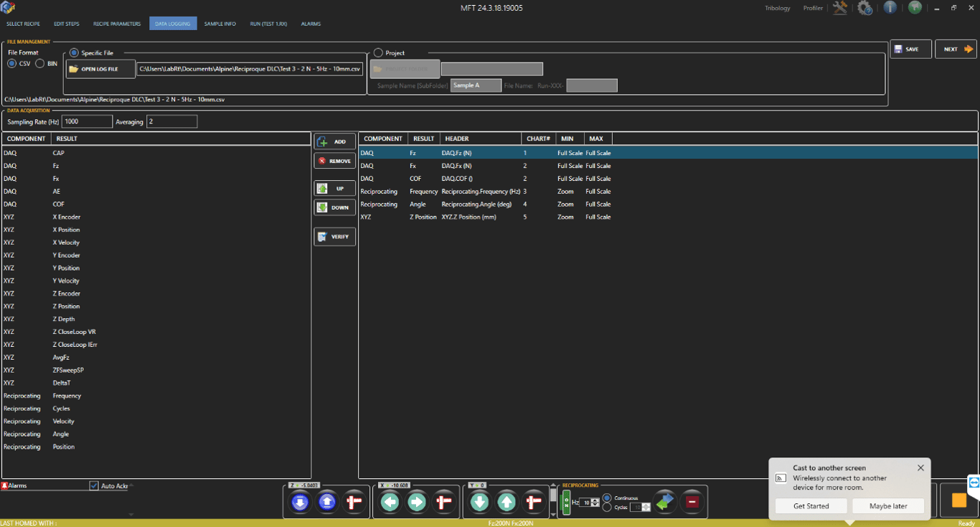Viewport: 980px width, 527px height.
Task: Home the X axis with the ruler icon
Action: [443, 502]
